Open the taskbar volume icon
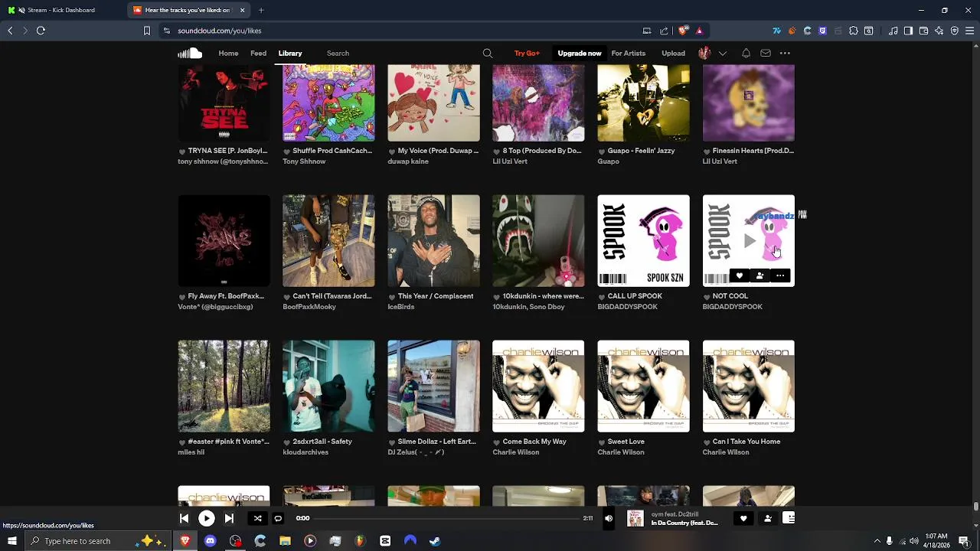This screenshot has height=551, width=980. [x=914, y=541]
